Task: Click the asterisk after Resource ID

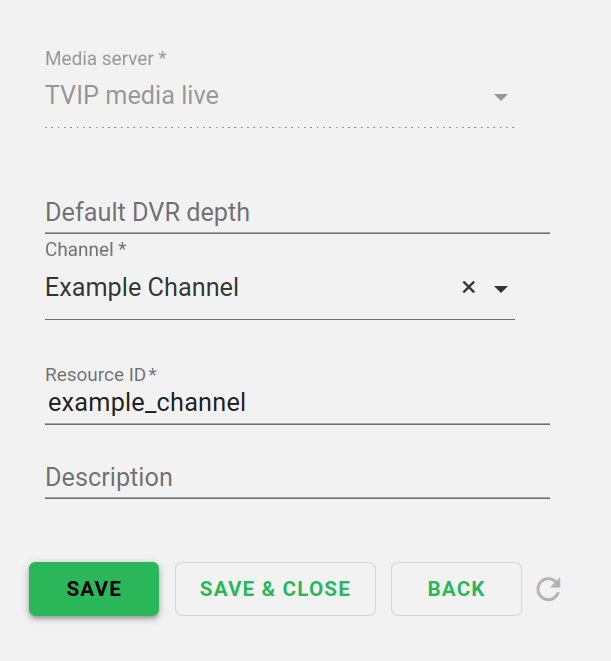Action: [153, 374]
